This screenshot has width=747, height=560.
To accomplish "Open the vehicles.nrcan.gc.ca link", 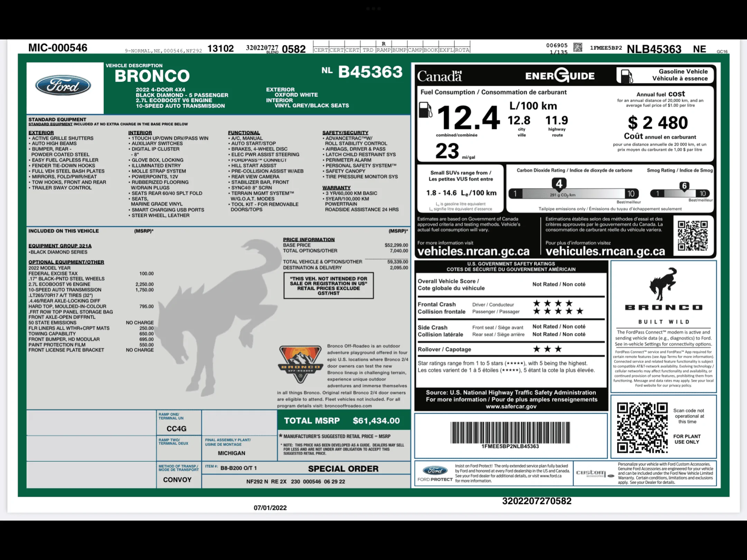I will tap(473, 251).
